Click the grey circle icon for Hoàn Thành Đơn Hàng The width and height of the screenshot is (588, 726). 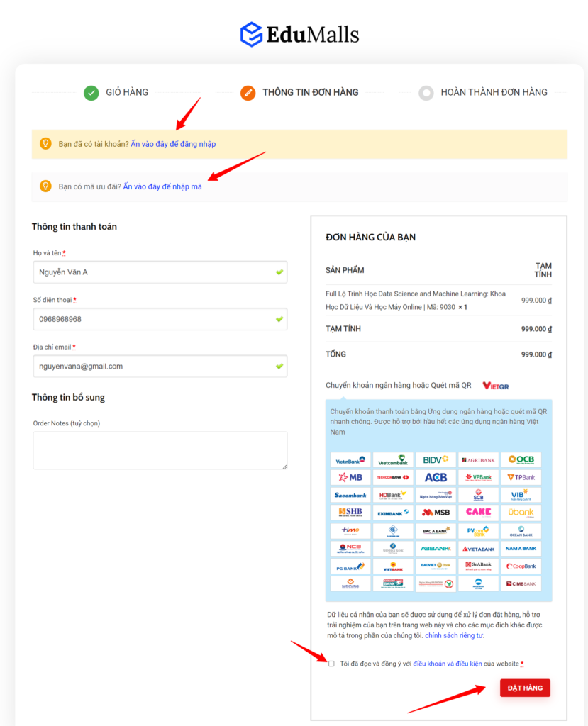pos(426,93)
